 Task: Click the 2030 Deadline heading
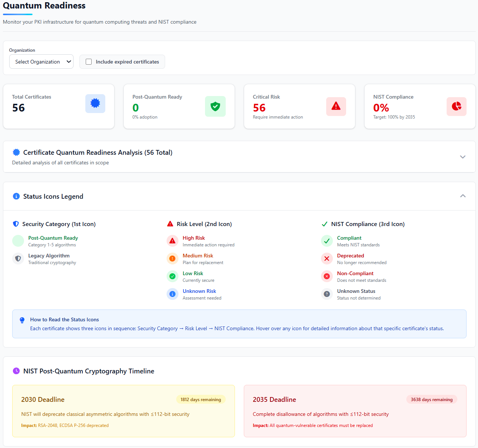click(43, 400)
